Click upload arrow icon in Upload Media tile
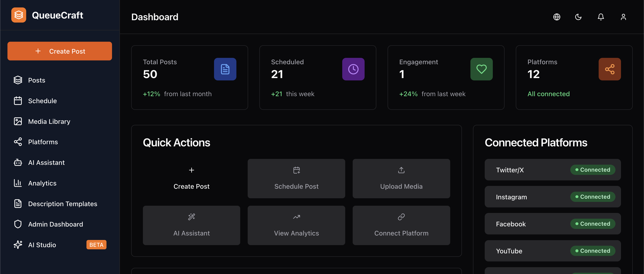 click(401, 170)
